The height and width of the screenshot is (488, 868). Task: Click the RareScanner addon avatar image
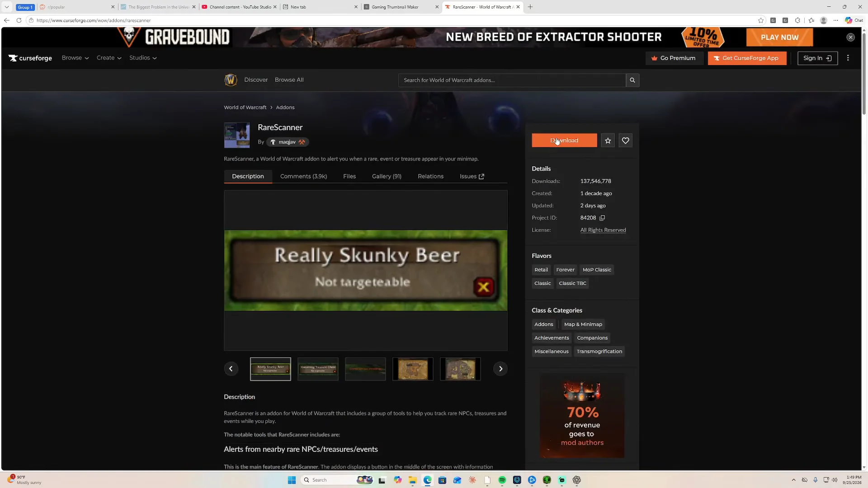click(x=237, y=135)
